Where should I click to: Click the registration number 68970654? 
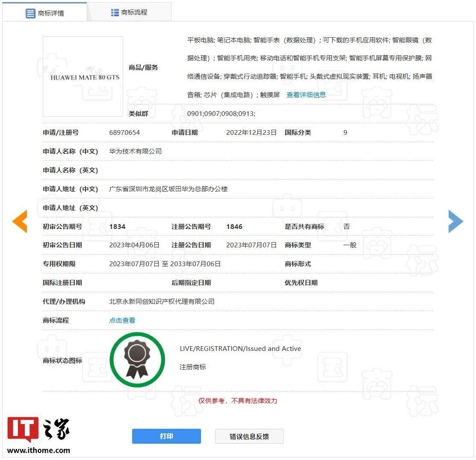click(124, 133)
